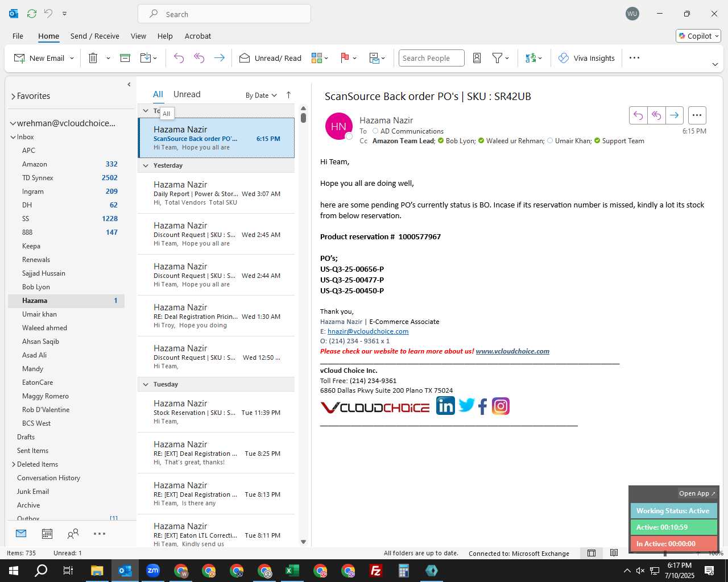Open the View tab
This screenshot has width=728, height=582.
(x=138, y=36)
